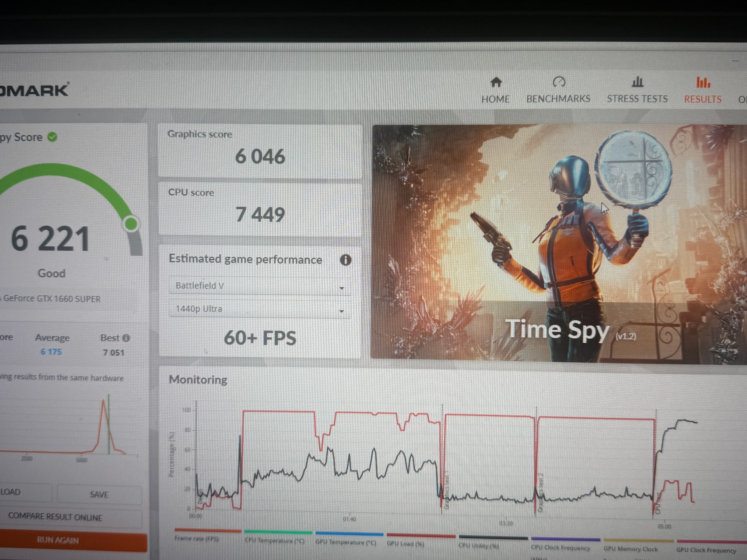Open the 1440p Ultra preset dropdown
Viewport: 747px width, 560px height.
[x=260, y=309]
